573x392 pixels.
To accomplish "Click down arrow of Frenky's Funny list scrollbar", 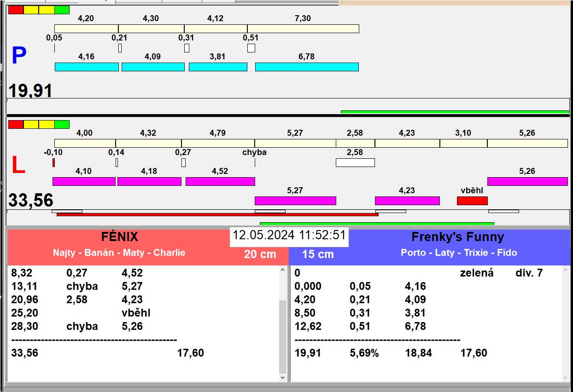I will pyautogui.click(x=567, y=377).
